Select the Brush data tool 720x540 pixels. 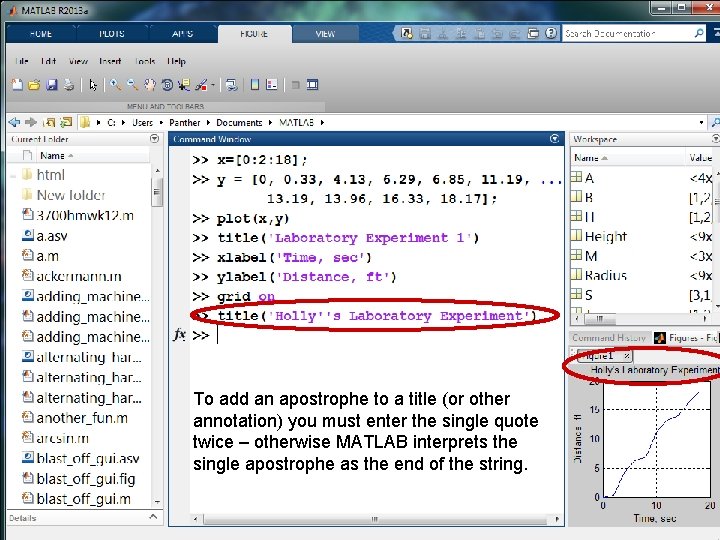point(201,85)
